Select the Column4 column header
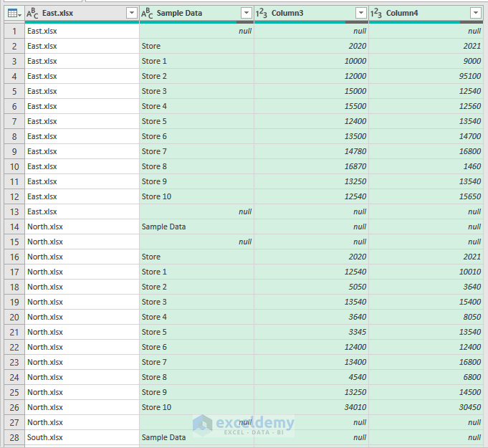Viewport: 488px width, 448px height. (426, 14)
